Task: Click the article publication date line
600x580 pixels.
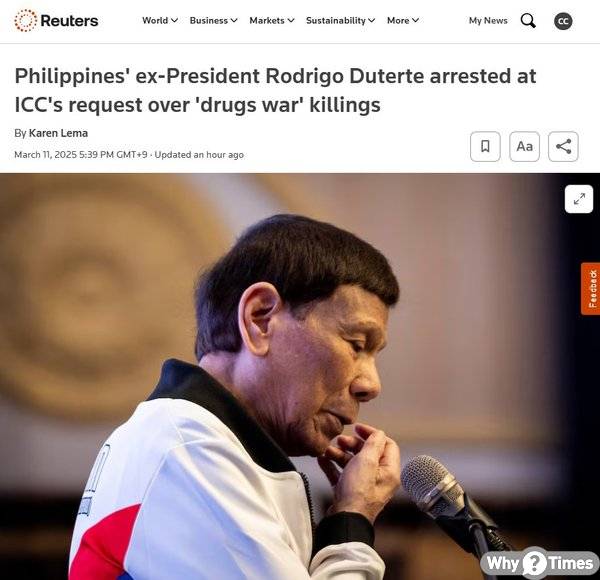Action: [x=129, y=155]
